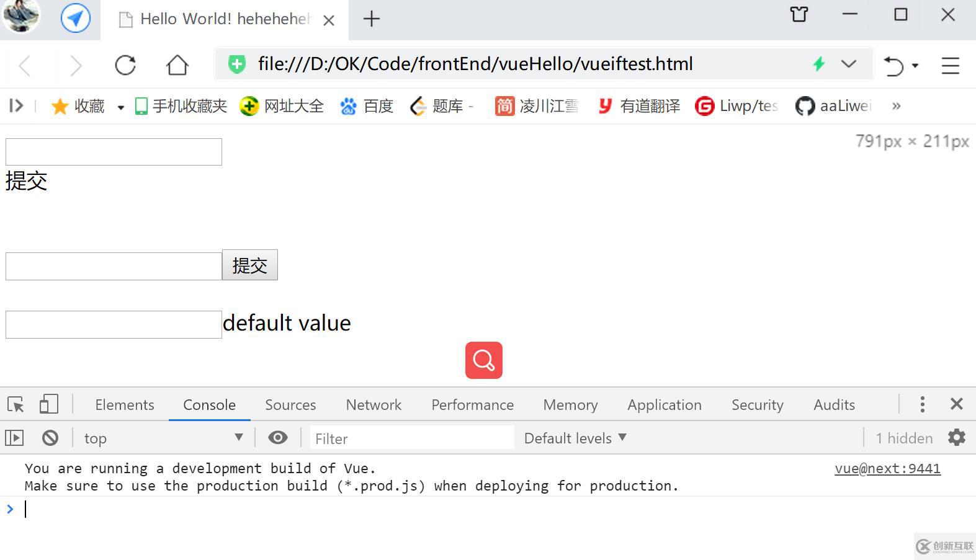The height and width of the screenshot is (560, 976).
Task: Open the 'top' JavaScript context dropdown
Action: [164, 438]
